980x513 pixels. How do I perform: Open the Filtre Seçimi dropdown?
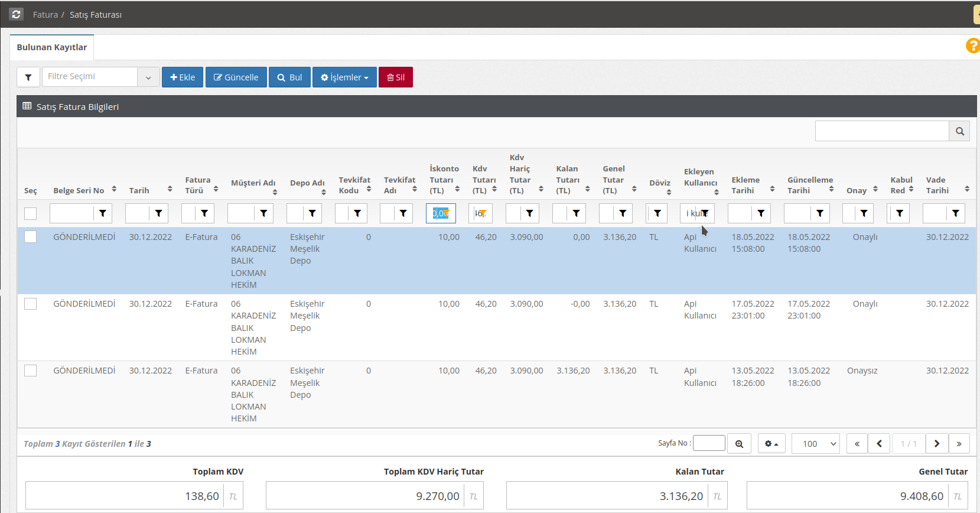[148, 77]
